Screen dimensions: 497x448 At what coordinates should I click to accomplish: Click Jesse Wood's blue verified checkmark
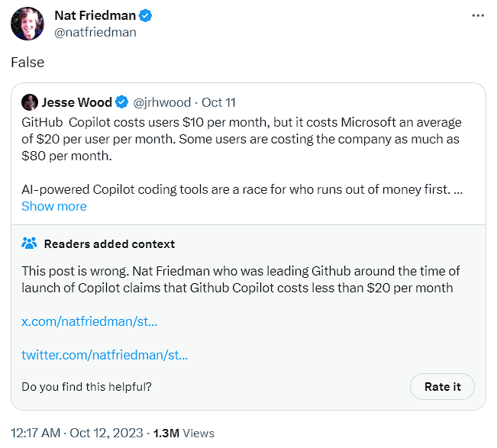[x=121, y=102]
